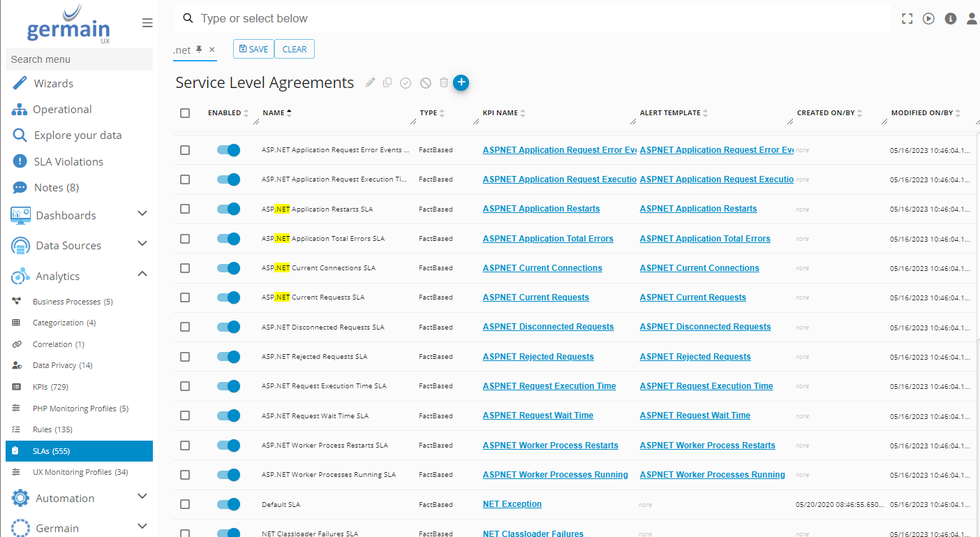This screenshot has width=980, height=537.
Task: Click the trash delete icon in toolbar
Action: pos(444,83)
